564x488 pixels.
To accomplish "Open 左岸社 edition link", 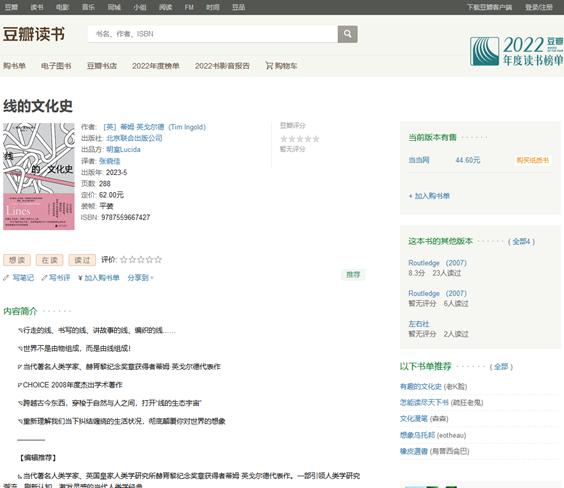I will click(x=419, y=324).
